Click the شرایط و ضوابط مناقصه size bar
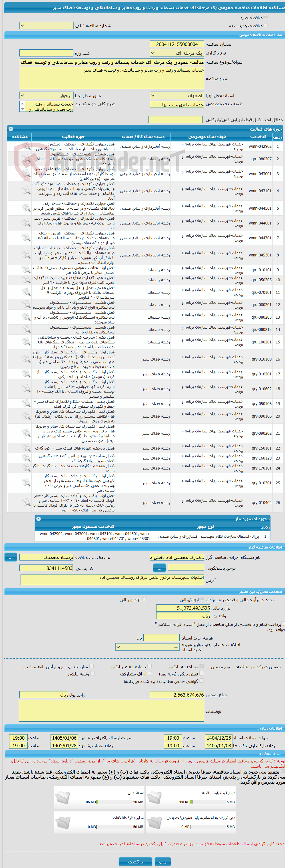 [208, 802]
